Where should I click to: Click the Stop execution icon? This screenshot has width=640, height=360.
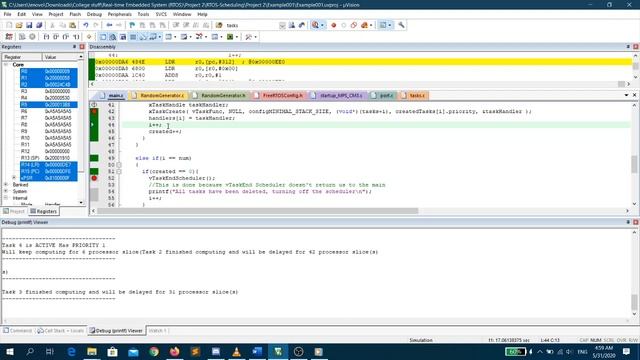(32, 37)
